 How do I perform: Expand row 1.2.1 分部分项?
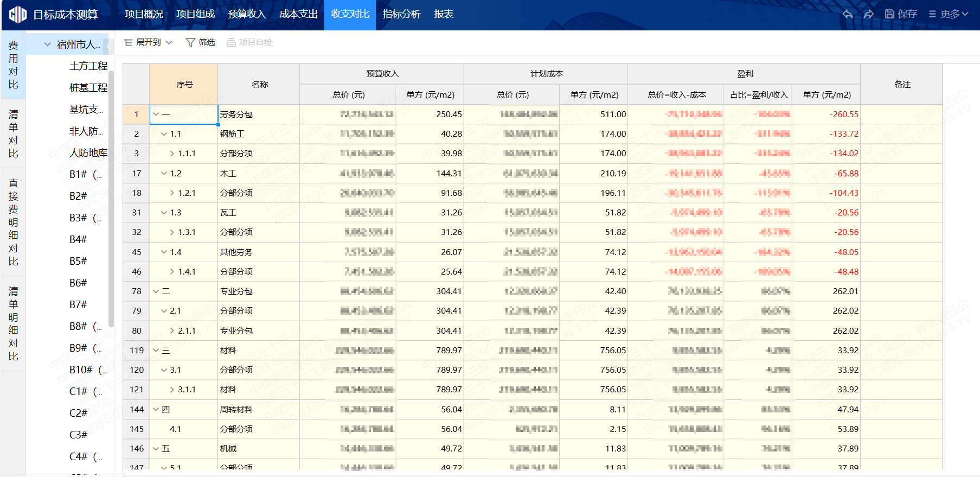pos(172,193)
